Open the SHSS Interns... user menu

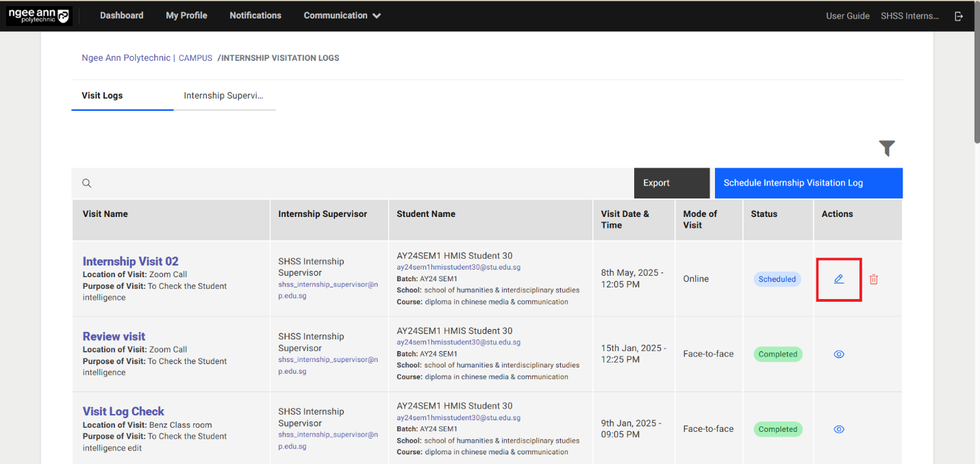pos(909,16)
